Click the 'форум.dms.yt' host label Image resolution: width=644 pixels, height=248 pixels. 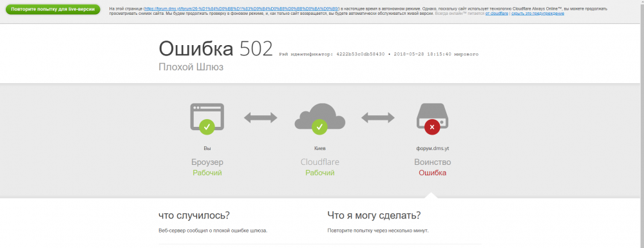(433, 148)
